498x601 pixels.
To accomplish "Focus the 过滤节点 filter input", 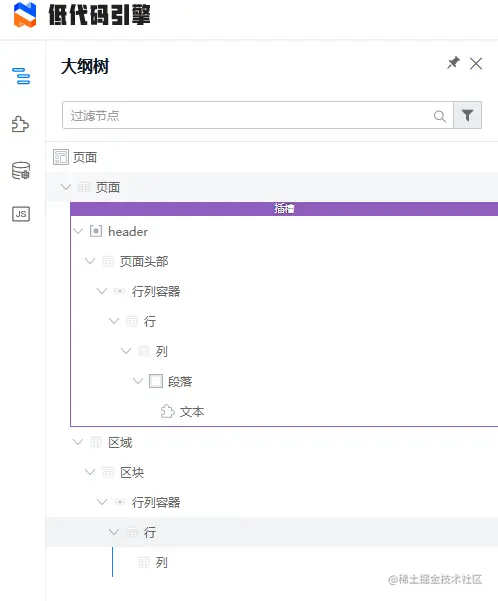I will pyautogui.click(x=258, y=115).
